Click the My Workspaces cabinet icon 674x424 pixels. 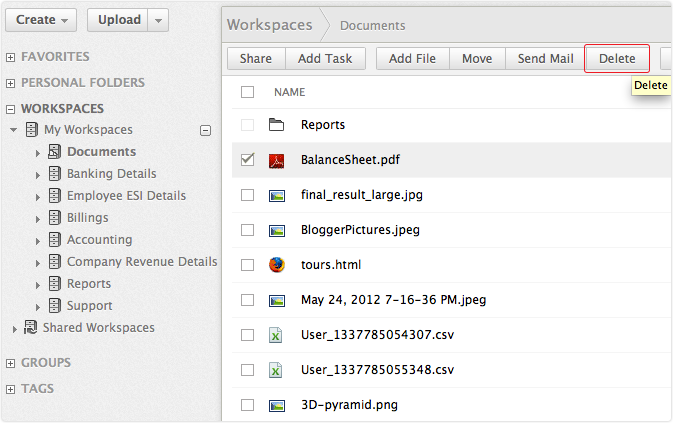pyautogui.click(x=32, y=129)
